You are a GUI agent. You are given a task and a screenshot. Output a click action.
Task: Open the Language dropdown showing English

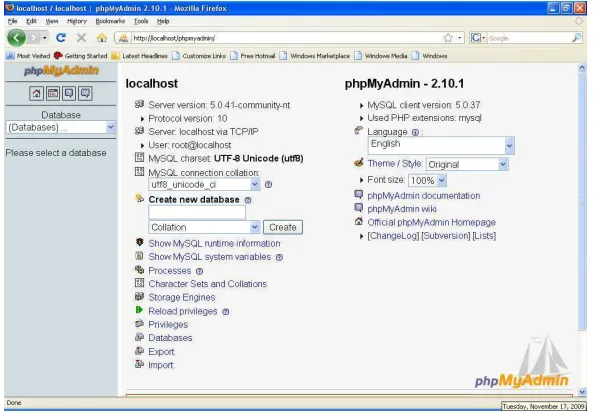[441, 146]
